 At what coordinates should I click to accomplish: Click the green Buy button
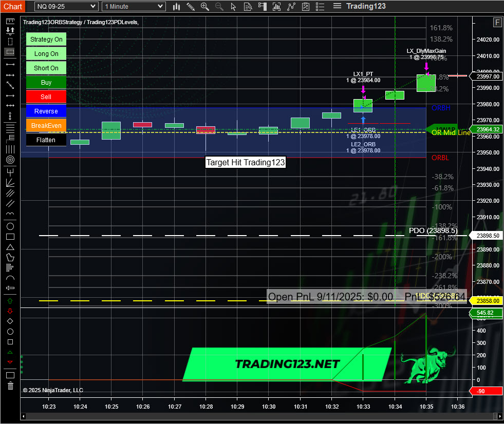(46, 83)
